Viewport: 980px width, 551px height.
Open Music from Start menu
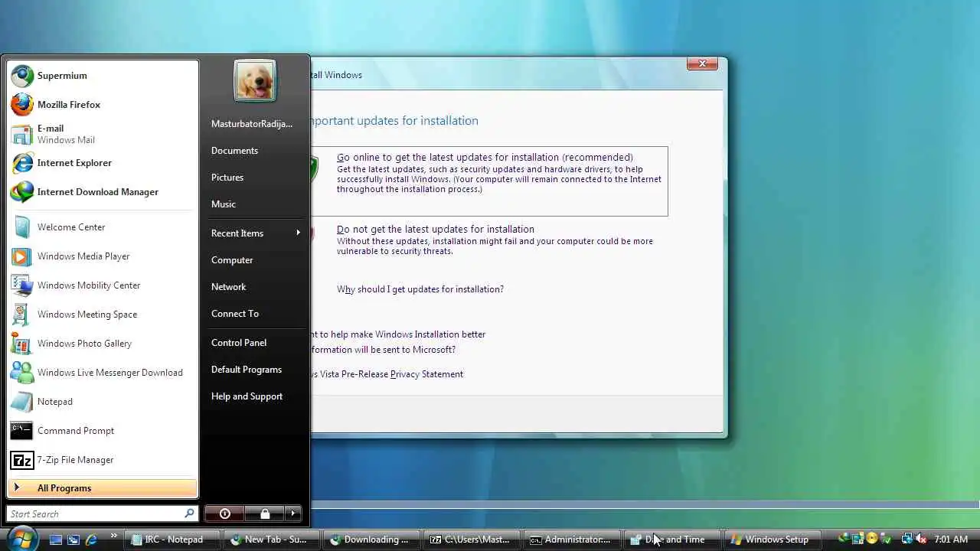pyautogui.click(x=255, y=204)
